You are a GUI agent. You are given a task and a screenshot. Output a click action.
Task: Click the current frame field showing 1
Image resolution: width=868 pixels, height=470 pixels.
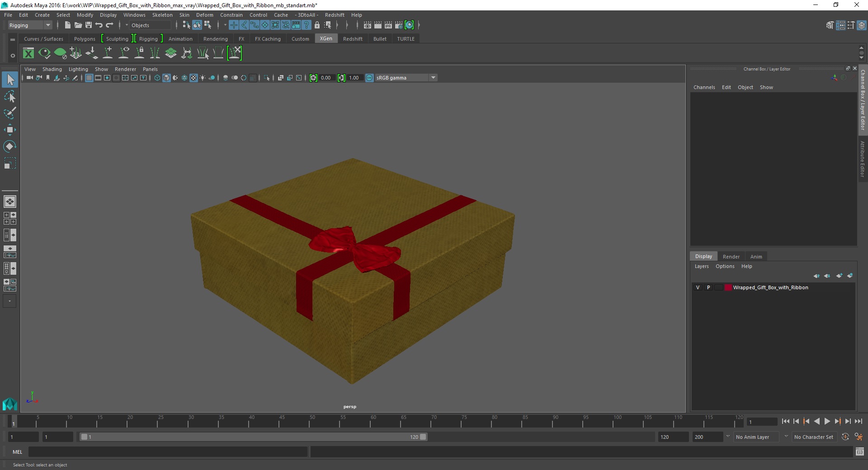click(762, 422)
